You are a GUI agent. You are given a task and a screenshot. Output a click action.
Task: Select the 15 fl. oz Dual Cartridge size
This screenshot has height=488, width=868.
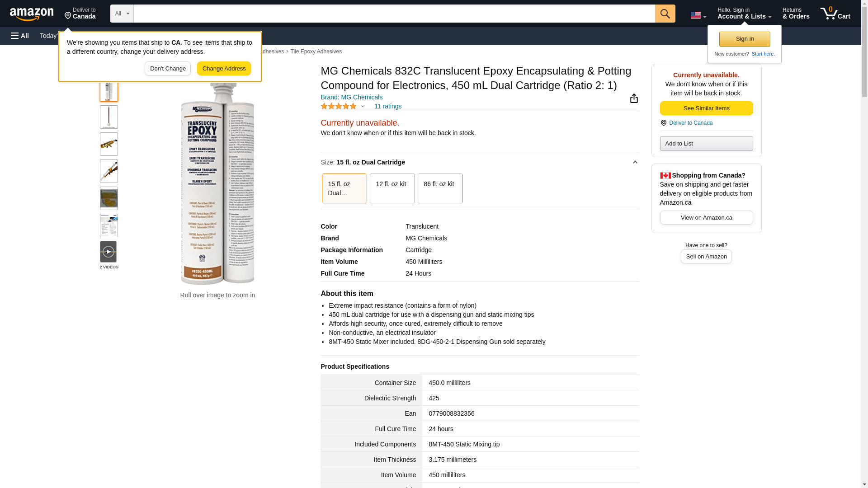(x=344, y=188)
